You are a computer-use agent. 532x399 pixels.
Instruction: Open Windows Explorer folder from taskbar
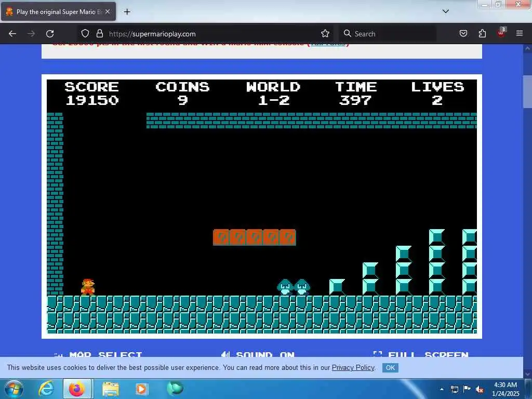[111, 389]
